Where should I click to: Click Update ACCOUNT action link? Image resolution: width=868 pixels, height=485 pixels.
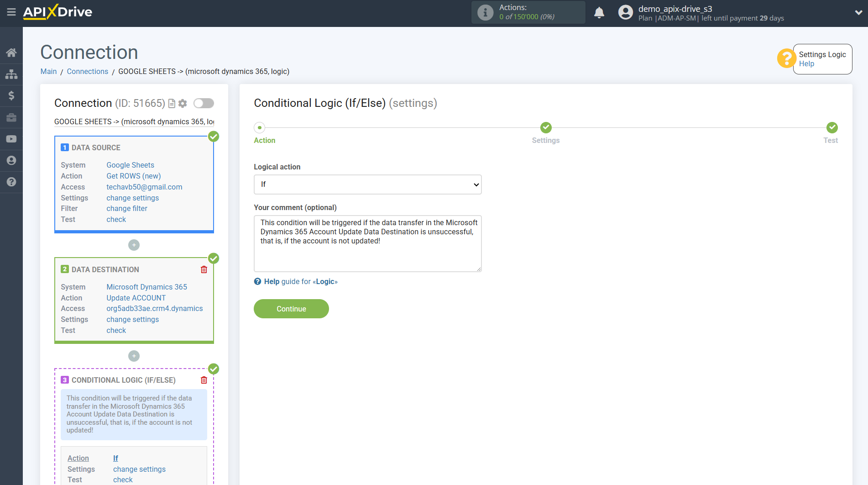[136, 298]
